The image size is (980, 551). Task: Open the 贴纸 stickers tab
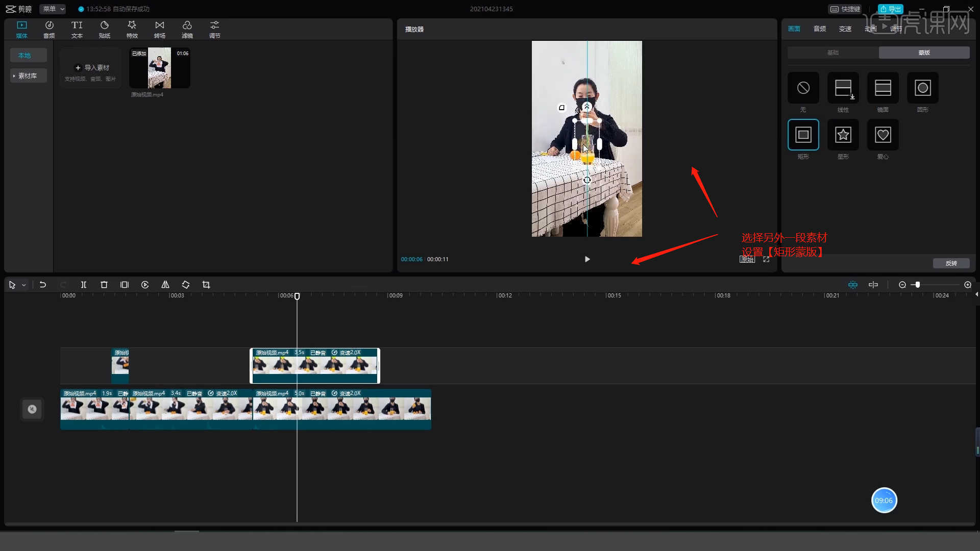pyautogui.click(x=105, y=29)
